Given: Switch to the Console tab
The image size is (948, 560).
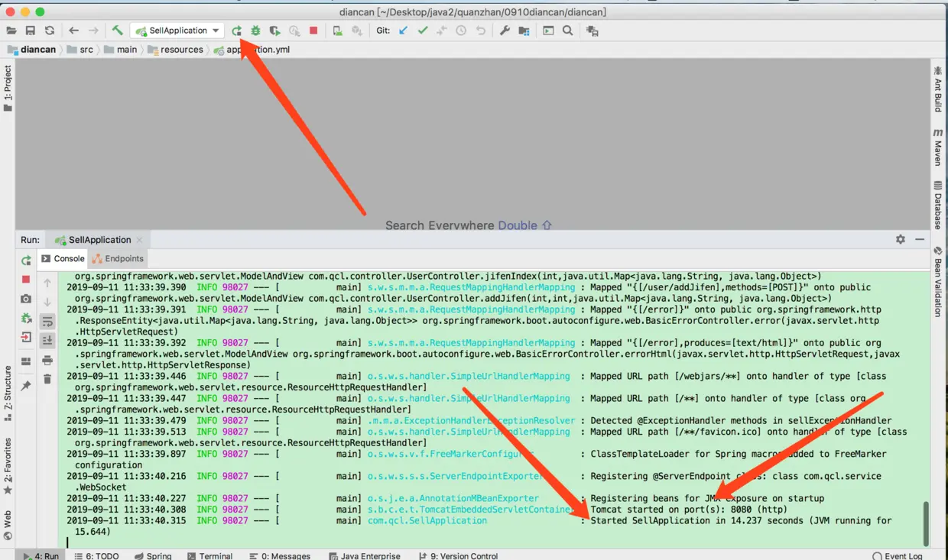Looking at the screenshot, I should coord(63,259).
